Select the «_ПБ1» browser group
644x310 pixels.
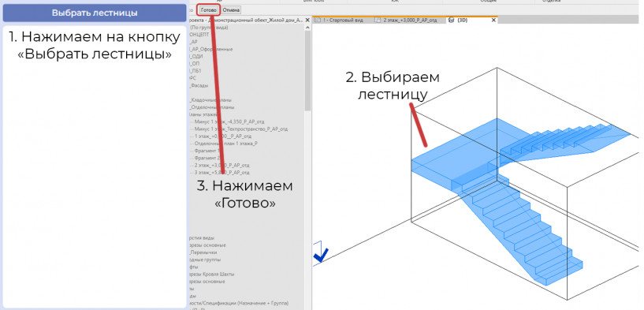click(x=196, y=71)
